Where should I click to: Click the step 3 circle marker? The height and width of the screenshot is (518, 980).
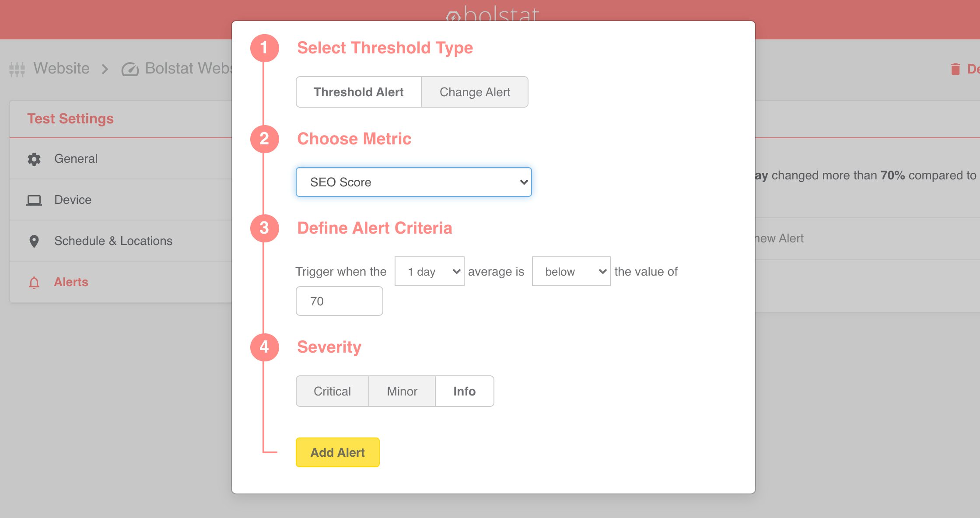coord(264,228)
